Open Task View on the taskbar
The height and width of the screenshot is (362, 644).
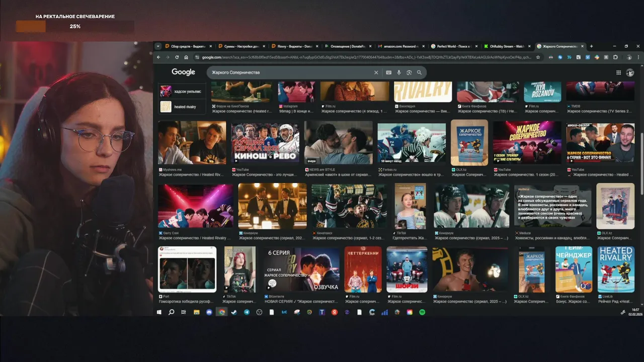tap(184, 312)
